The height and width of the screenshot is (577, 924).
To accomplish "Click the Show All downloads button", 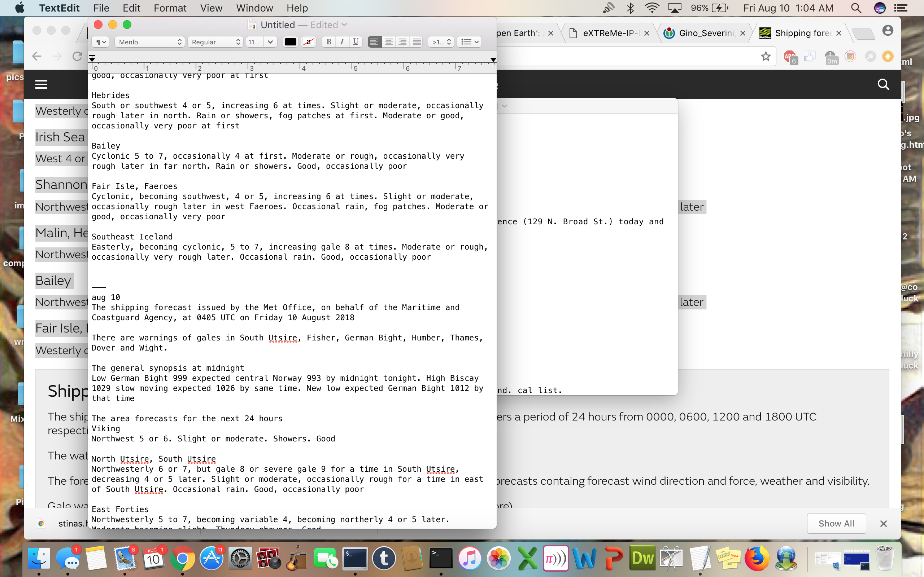I will click(836, 524).
